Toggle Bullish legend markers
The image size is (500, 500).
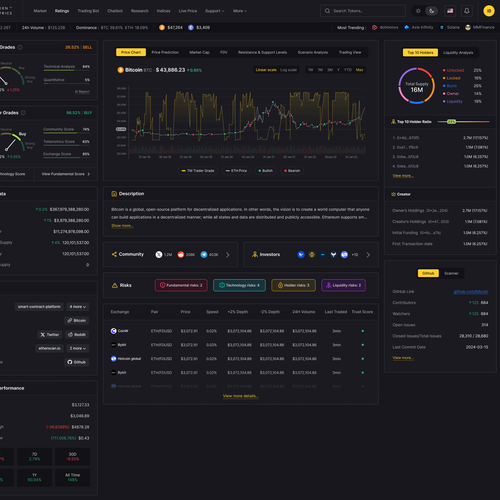coord(265,171)
